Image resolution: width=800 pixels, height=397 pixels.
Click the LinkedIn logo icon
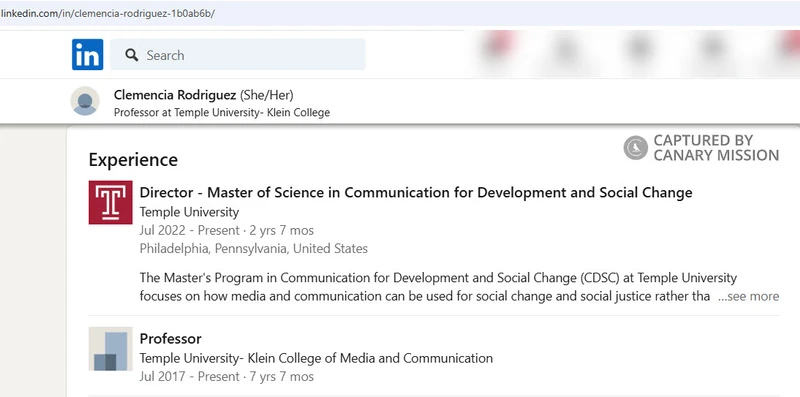87,55
